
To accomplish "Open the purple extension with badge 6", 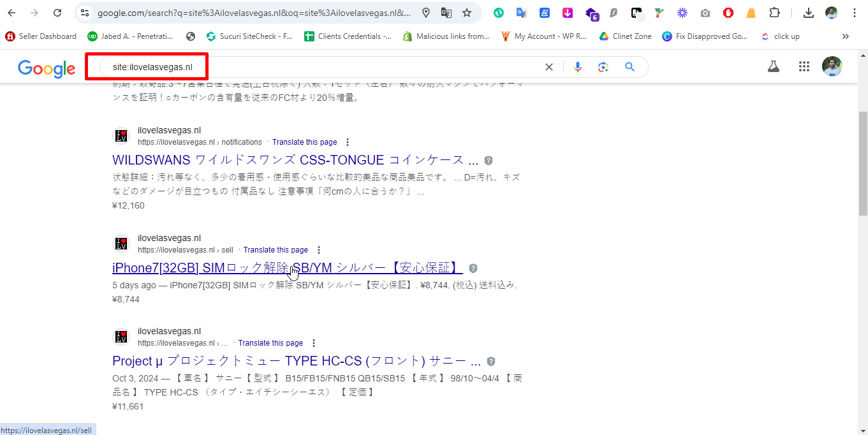I will tap(591, 13).
